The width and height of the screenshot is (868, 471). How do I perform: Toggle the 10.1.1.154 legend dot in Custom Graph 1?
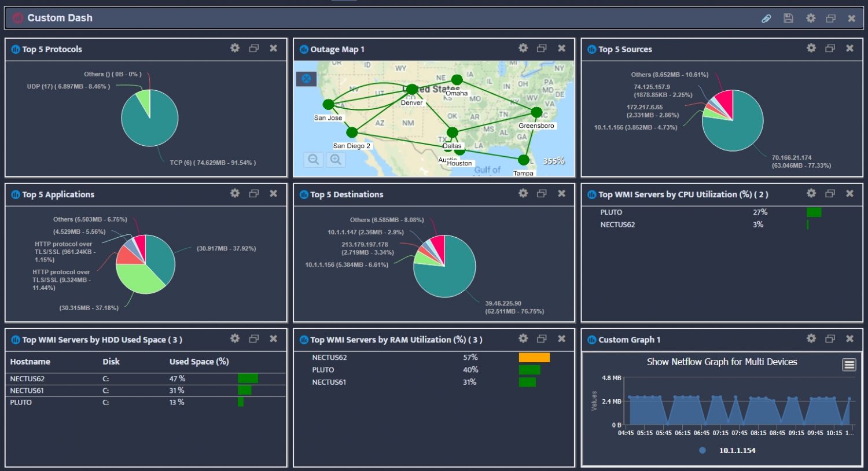[703, 450]
